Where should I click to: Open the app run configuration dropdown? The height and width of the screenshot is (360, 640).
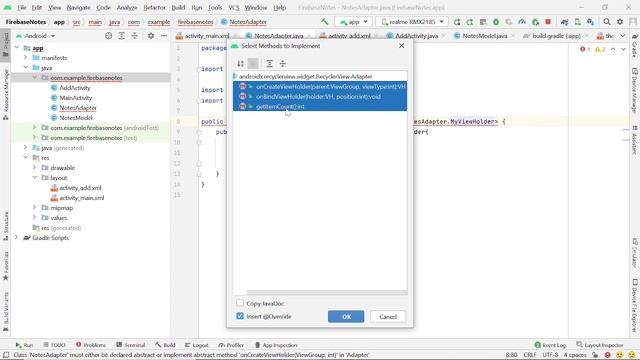353,22
